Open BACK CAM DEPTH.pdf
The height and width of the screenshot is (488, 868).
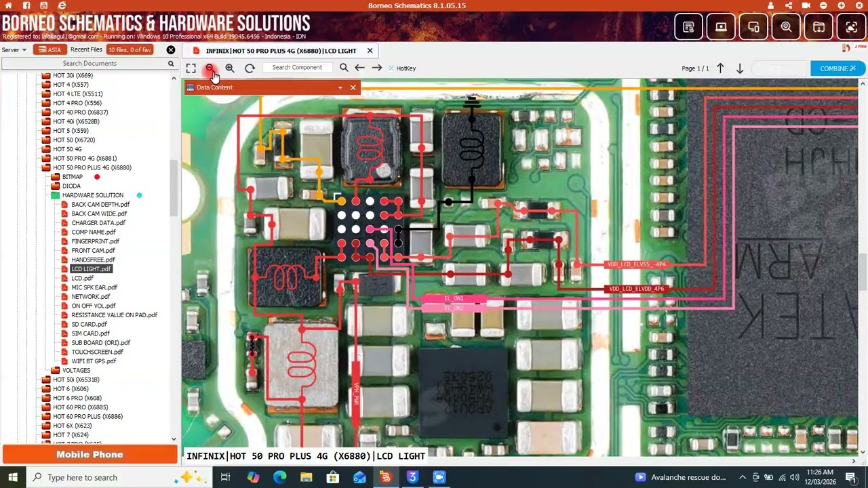coord(100,205)
